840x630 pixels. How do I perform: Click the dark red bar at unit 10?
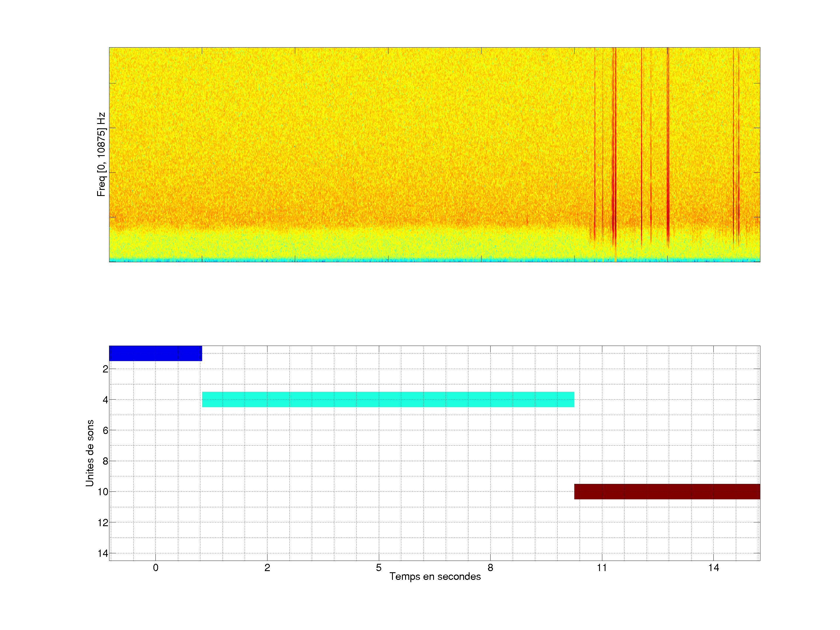click(x=667, y=491)
